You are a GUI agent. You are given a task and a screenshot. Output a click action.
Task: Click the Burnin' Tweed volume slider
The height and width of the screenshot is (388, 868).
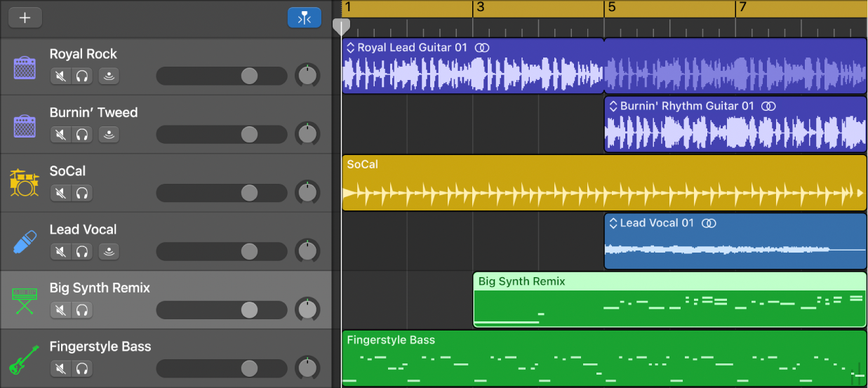coord(249,134)
